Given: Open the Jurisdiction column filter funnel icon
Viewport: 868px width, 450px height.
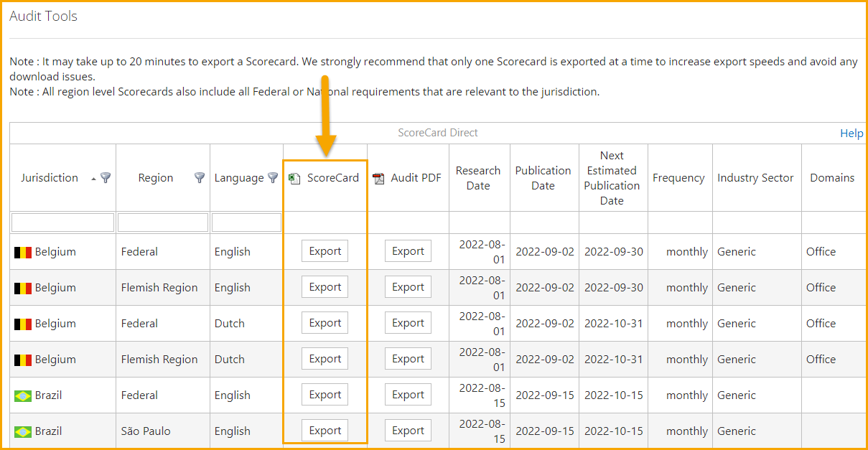Looking at the screenshot, I should tap(106, 178).
